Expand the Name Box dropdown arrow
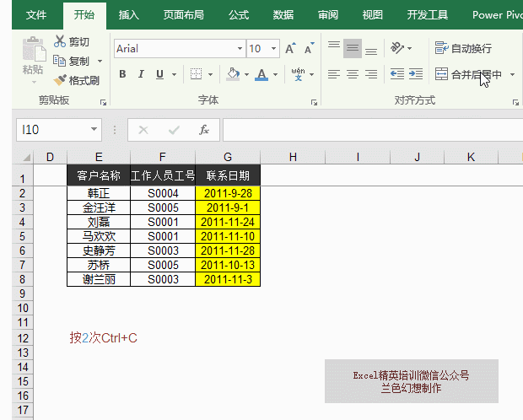The width and height of the screenshot is (523, 420). click(x=94, y=130)
